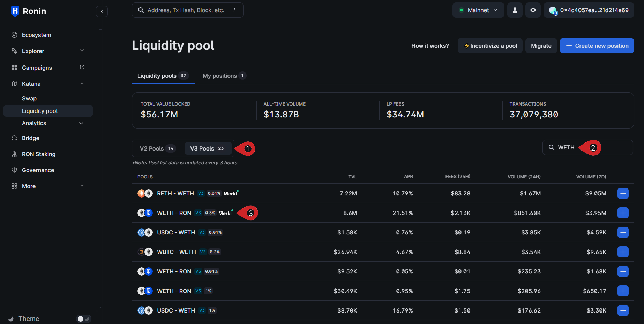Expand the Analytics section in the sidebar
The height and width of the screenshot is (324, 644).
[x=34, y=123]
